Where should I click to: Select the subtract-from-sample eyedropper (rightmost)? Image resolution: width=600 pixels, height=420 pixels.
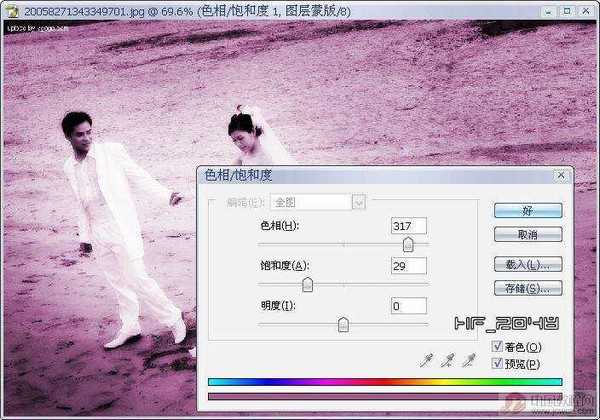[x=470, y=360]
